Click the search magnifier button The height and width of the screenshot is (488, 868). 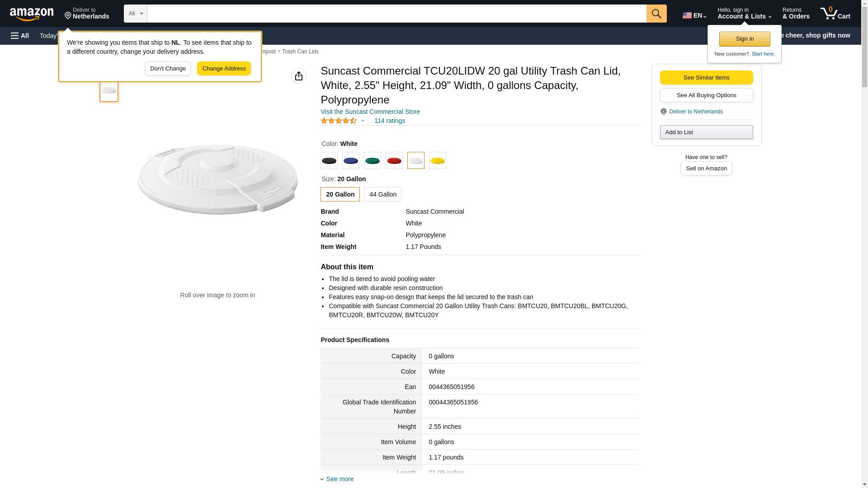[656, 14]
